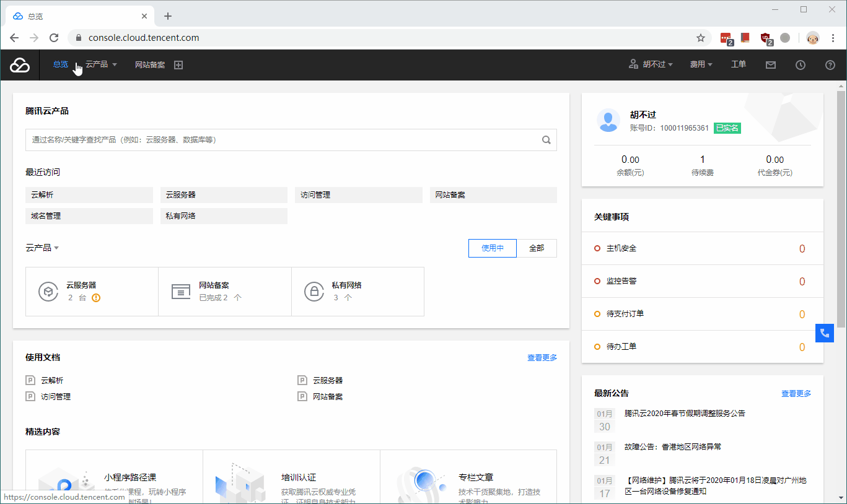
Task: Click the 私有网络 lock icon
Action: pyautogui.click(x=314, y=291)
